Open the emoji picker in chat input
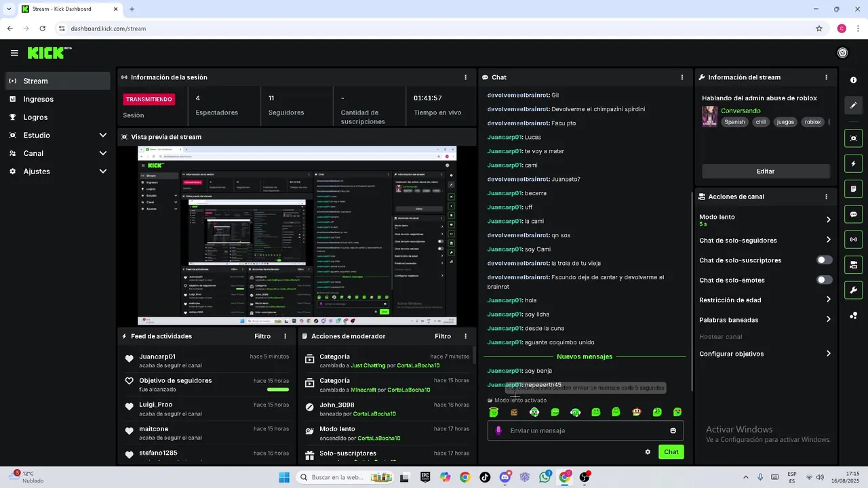868x488 pixels. pos(673,430)
